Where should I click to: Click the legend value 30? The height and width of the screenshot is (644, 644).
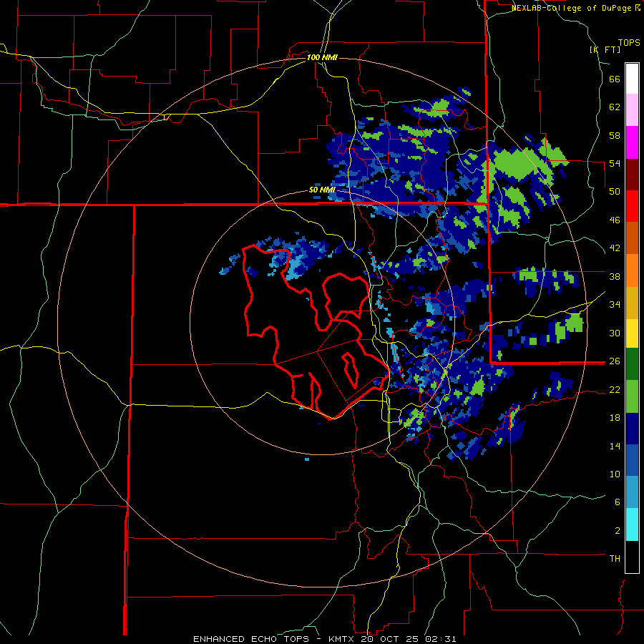(x=615, y=333)
